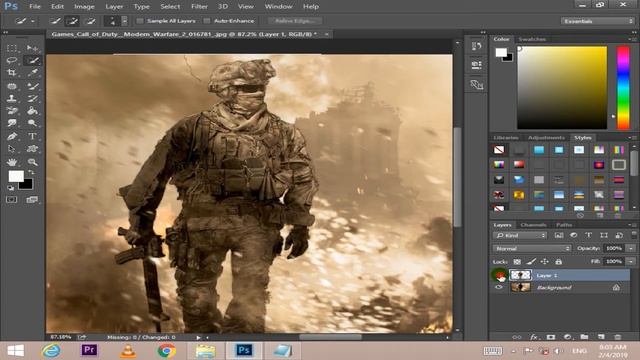Screen dimensions: 640x360
Task: Enable Sample All Layers checkbox
Action: pos(140,21)
